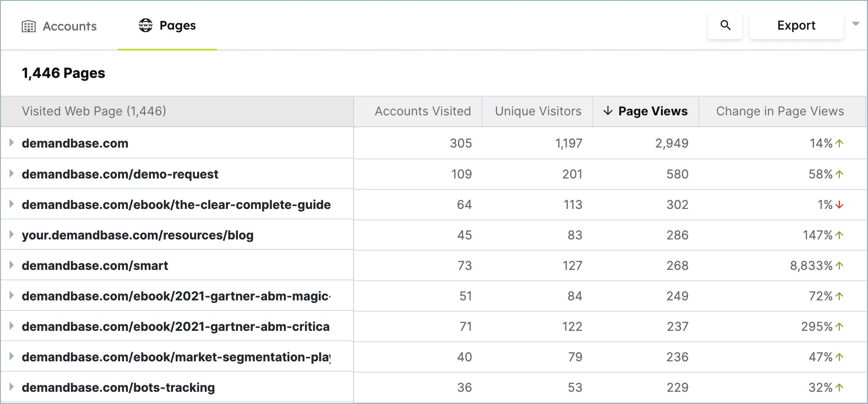This screenshot has width=868, height=404.
Task: Expand the the-clear-complete-guide ebook row
Action: tap(12, 204)
